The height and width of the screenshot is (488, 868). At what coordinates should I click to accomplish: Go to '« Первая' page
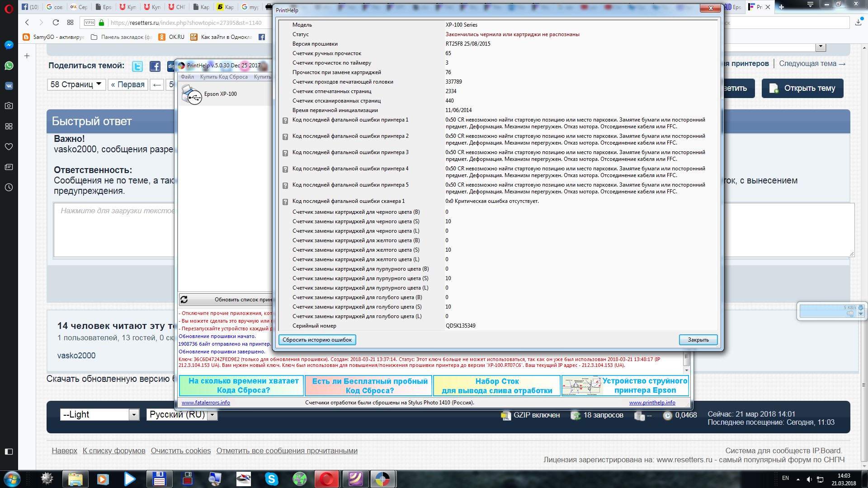[128, 84]
